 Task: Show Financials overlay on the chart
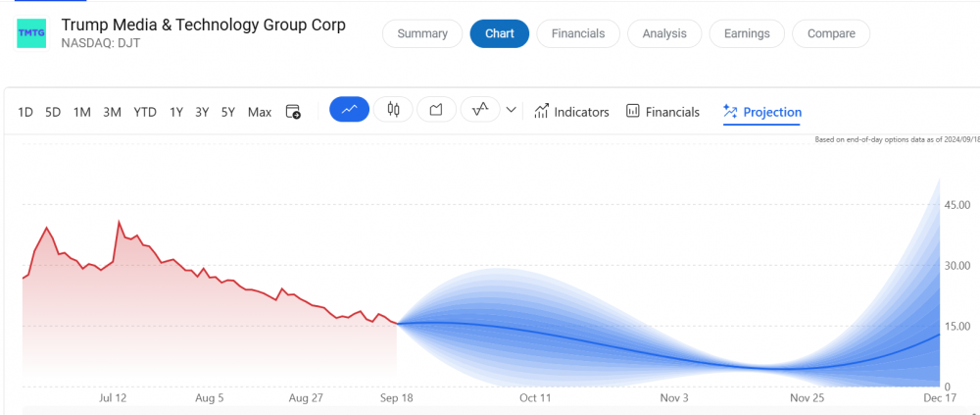662,112
